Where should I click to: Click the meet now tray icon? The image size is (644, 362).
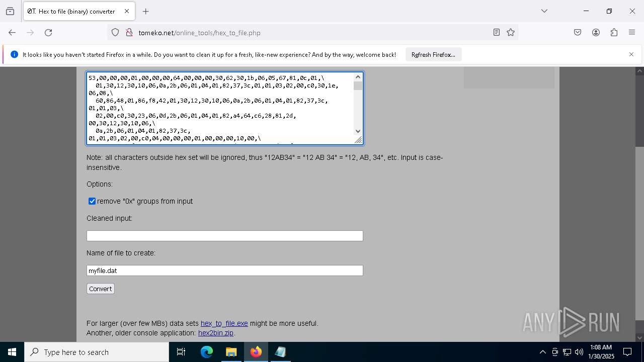(x=555, y=352)
